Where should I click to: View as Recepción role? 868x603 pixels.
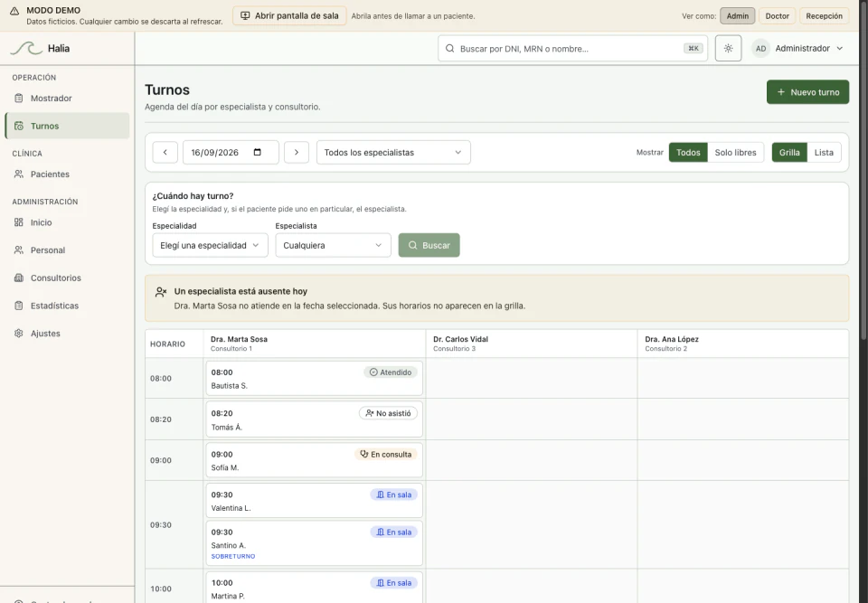pos(825,16)
